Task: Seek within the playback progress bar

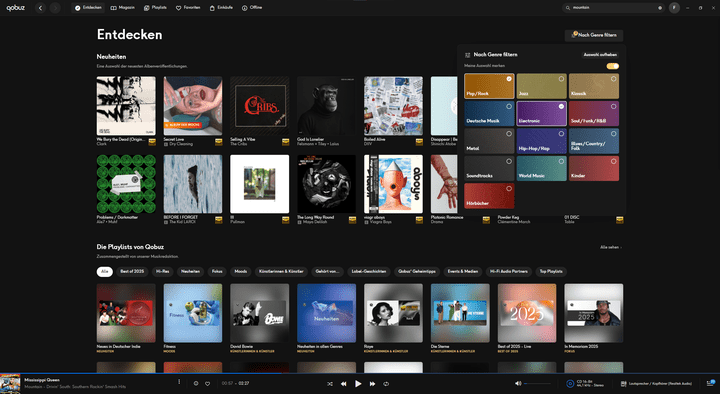Action: pos(360,373)
